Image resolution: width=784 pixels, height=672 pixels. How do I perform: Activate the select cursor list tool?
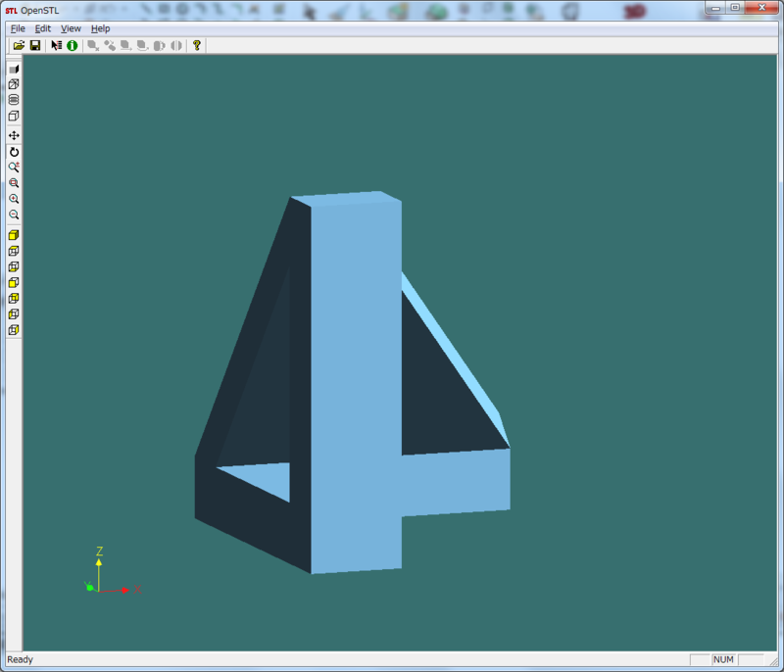[x=57, y=45]
